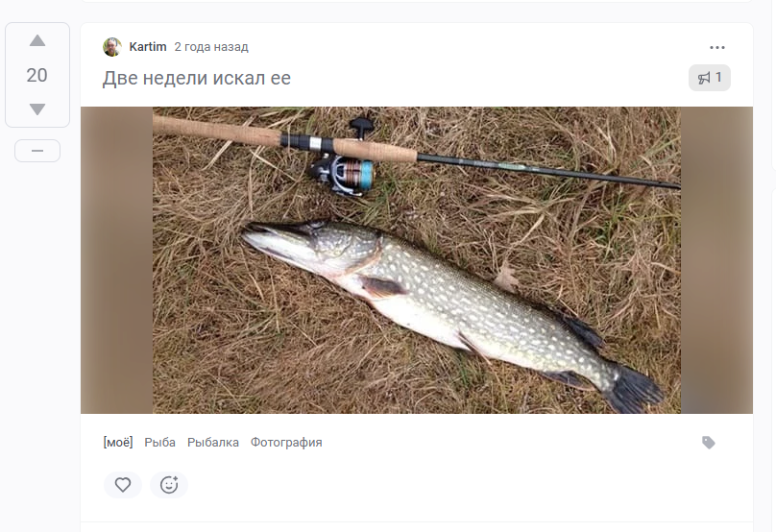Upvote the post with the up arrow

37,41
